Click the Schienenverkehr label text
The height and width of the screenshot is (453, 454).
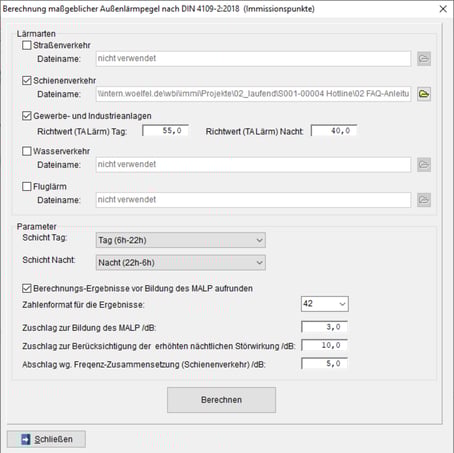(x=64, y=81)
